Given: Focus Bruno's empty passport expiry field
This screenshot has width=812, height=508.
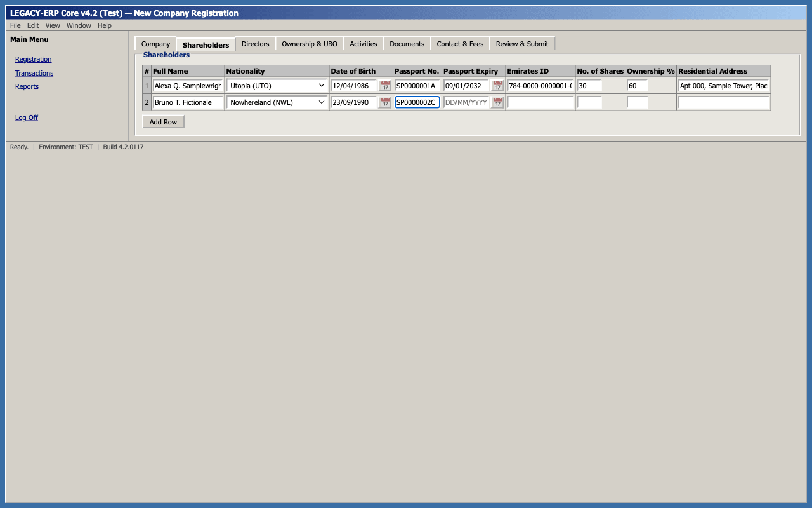Looking at the screenshot, I should pos(467,102).
